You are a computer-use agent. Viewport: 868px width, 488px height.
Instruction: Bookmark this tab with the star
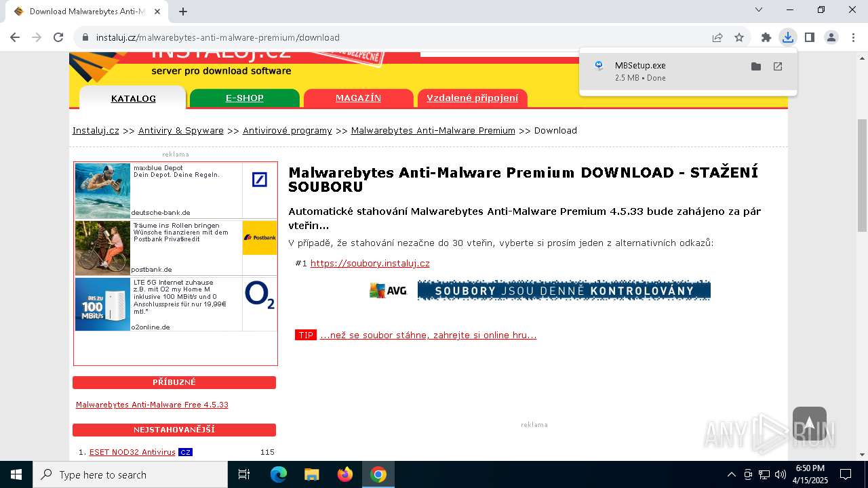[739, 37]
